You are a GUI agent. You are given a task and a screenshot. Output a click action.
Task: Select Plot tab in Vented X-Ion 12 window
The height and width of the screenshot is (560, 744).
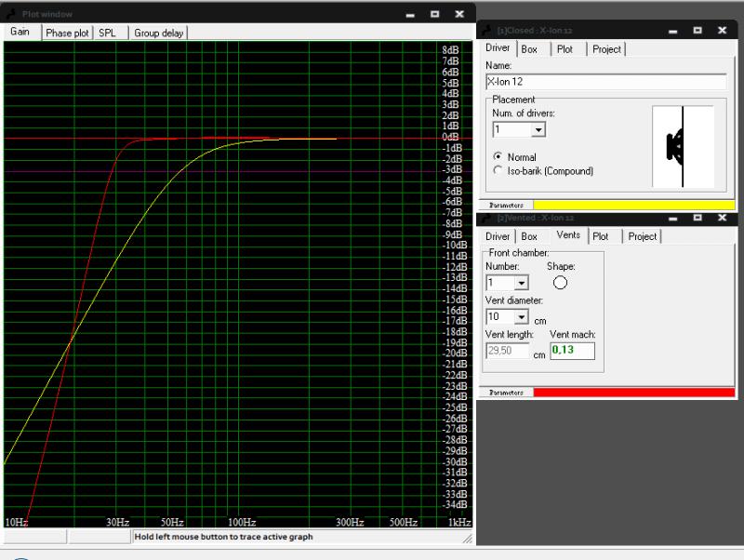[x=600, y=236]
